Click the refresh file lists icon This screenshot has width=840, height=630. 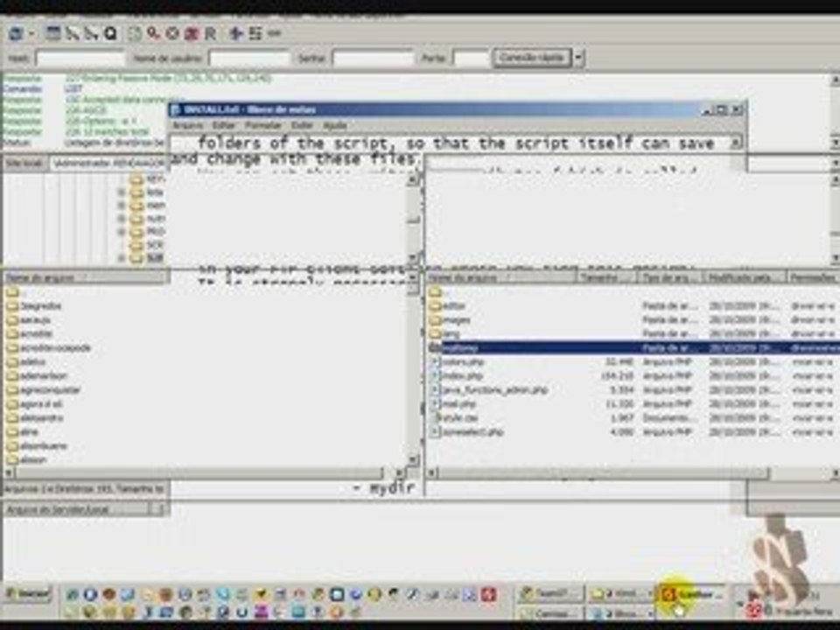135,34
